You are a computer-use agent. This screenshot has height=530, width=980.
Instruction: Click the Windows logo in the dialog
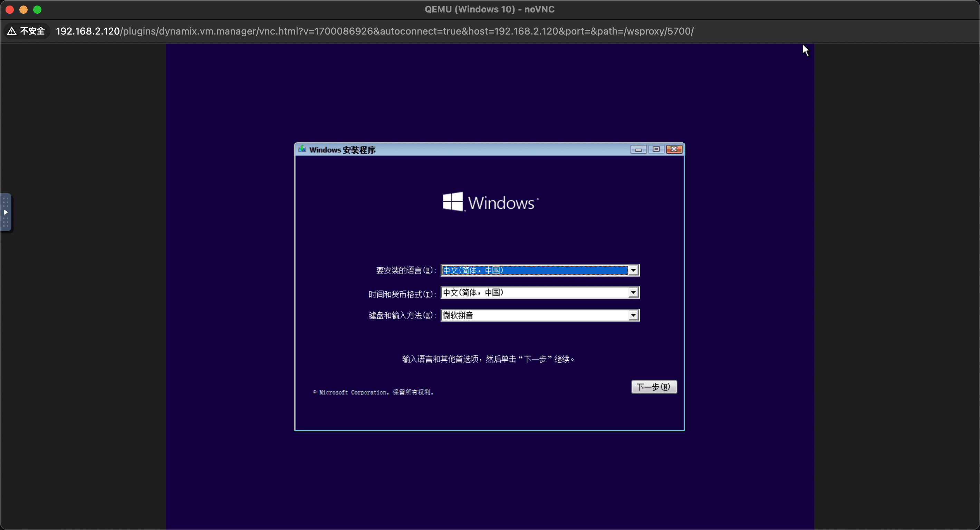click(490, 202)
